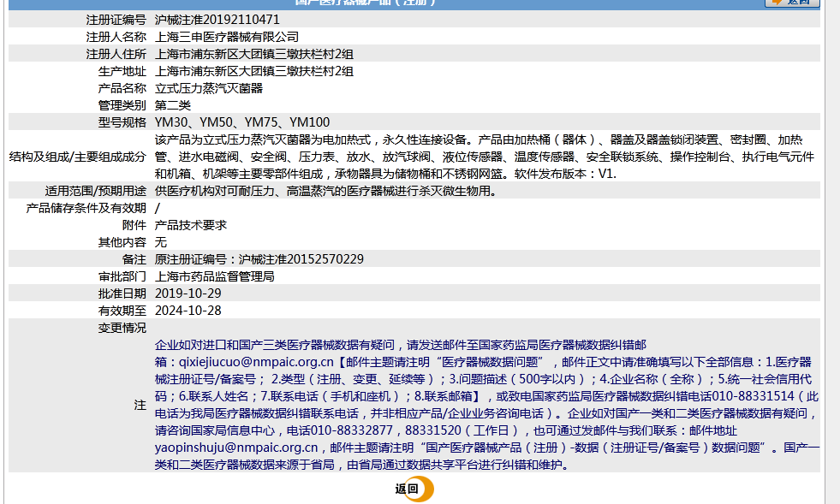The image size is (840, 504).
Task: Click email address qixiejiucuo@nmpaic.org.cn
Action: click(x=256, y=362)
